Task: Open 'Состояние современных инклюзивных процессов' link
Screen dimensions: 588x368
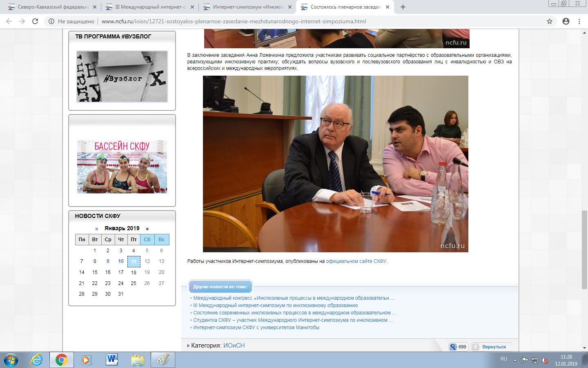Action: pyautogui.click(x=294, y=313)
